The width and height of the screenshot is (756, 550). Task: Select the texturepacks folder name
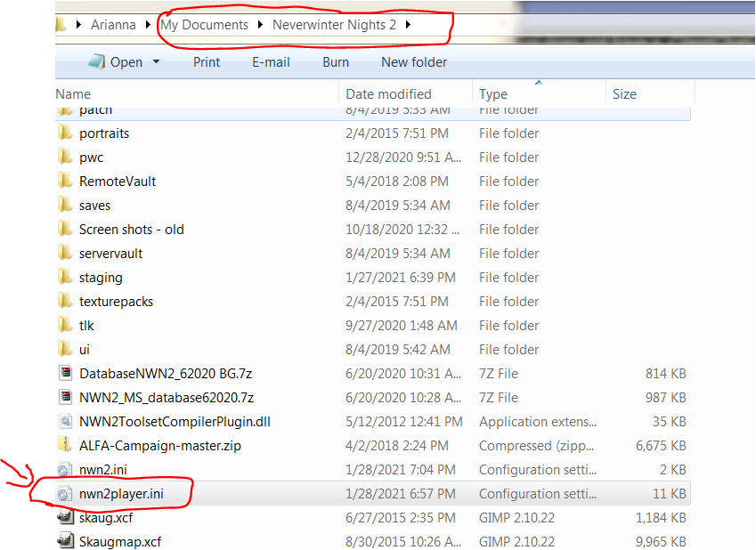[x=116, y=302]
